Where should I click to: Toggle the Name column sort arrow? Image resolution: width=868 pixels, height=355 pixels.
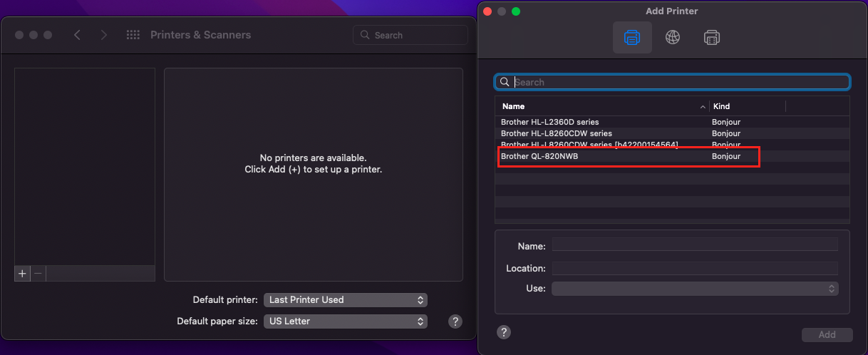tap(703, 106)
